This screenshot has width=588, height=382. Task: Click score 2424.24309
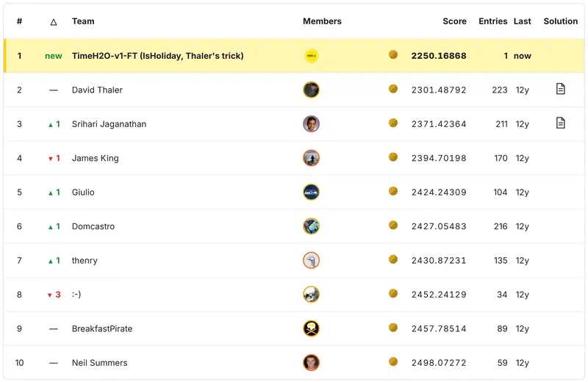[439, 192]
